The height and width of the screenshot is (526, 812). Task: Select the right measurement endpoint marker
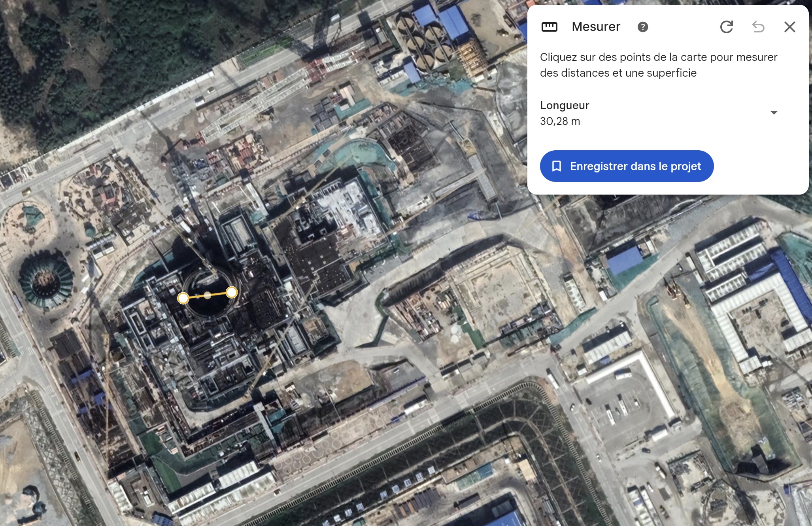coord(232,292)
